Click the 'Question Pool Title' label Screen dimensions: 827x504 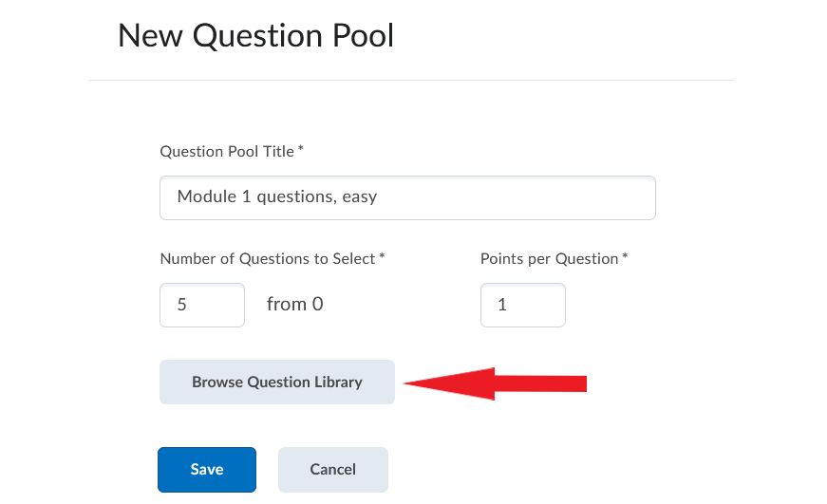click(x=227, y=152)
